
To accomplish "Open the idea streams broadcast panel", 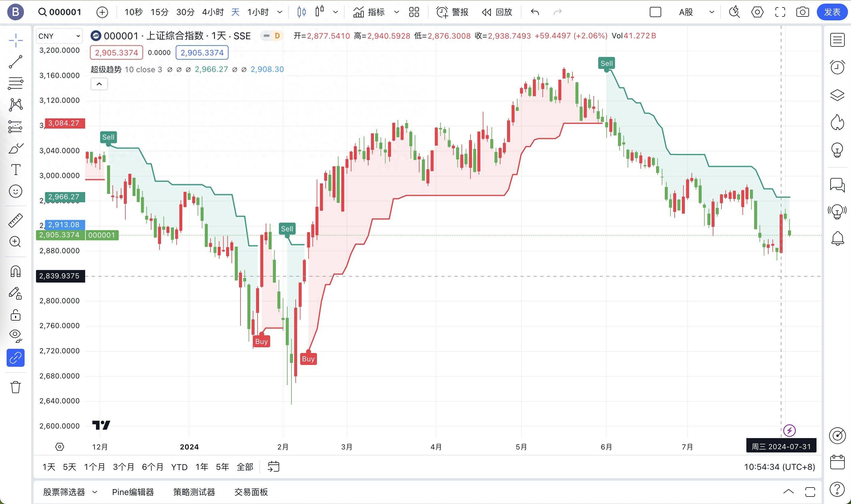I will [x=837, y=212].
